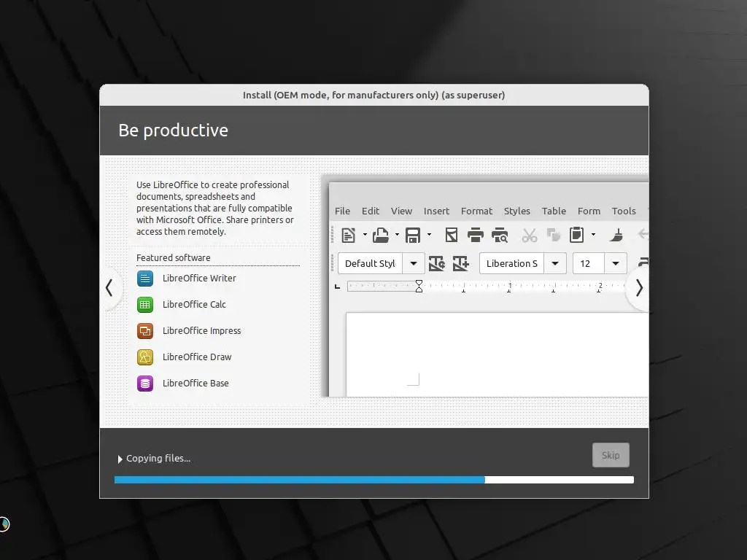Click the Print icon
747x560 pixels.
476,235
